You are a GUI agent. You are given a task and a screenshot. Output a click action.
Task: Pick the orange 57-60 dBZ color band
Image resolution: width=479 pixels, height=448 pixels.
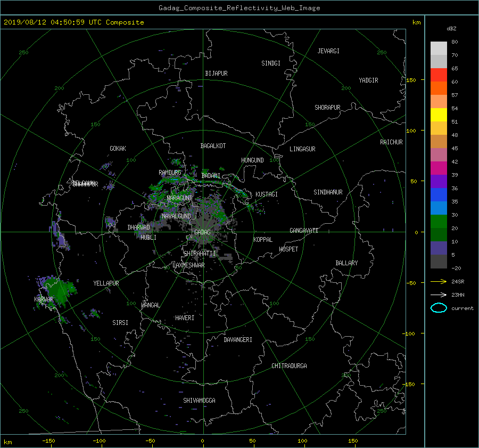click(439, 88)
